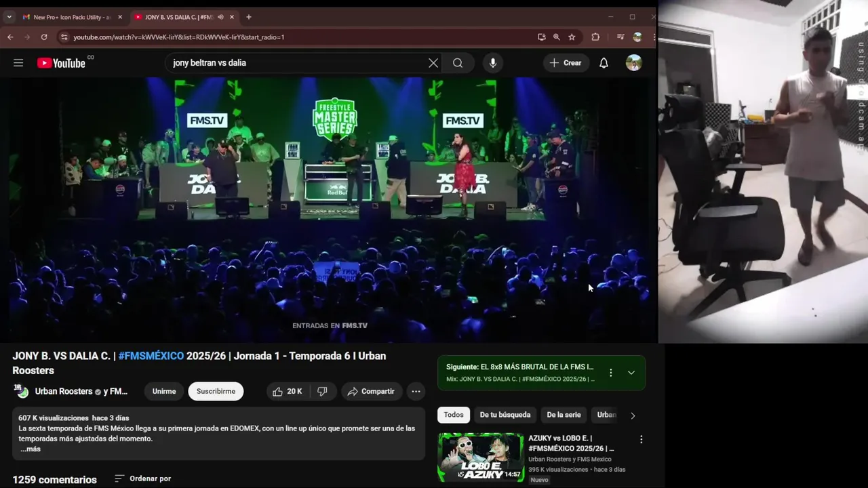868x488 pixels.
Task: Select the Todos filter chip
Action: 454,415
